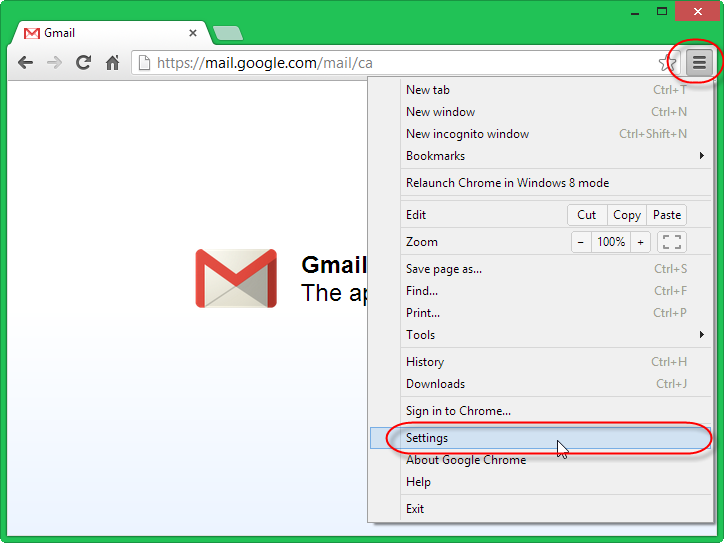The width and height of the screenshot is (724, 543).
Task: Bookmark this page with star icon
Action: coord(667,63)
